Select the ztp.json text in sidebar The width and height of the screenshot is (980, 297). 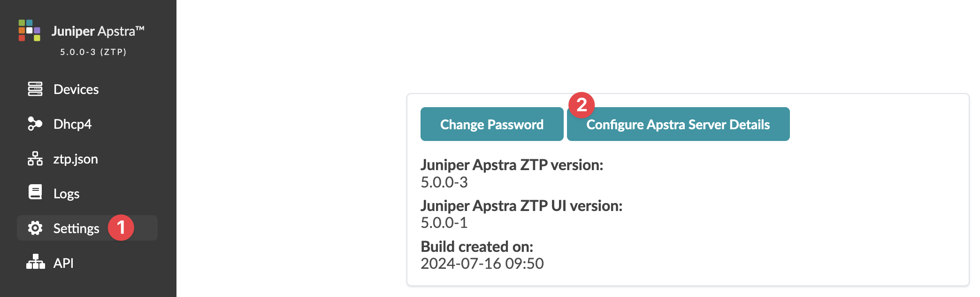tap(76, 159)
